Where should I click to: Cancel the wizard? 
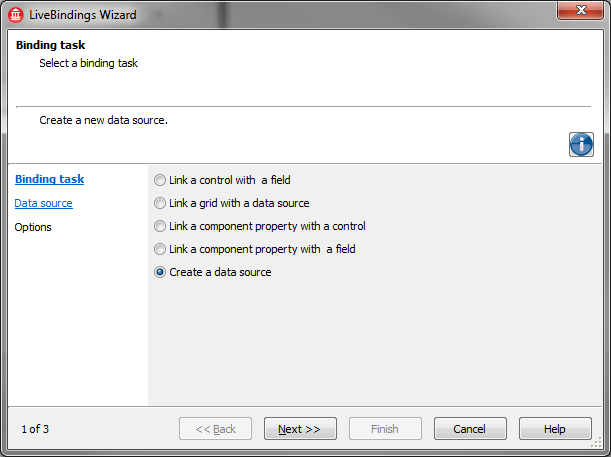pos(470,429)
